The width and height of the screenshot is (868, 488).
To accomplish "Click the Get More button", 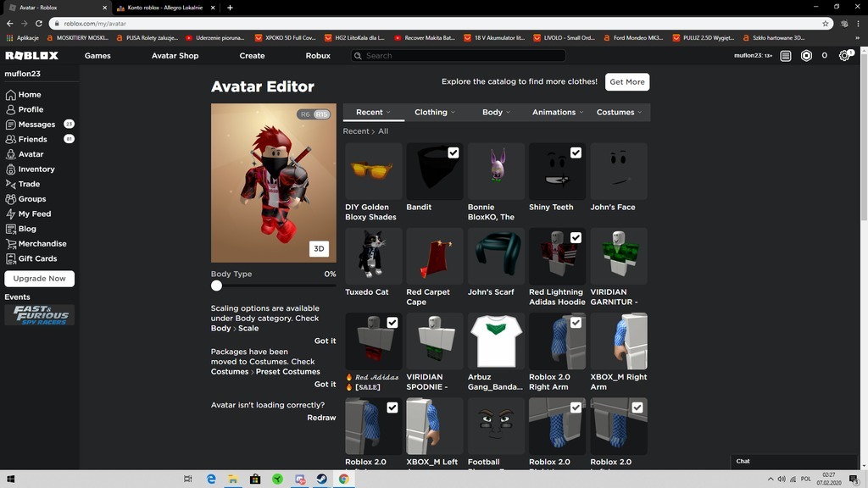I will coord(627,82).
